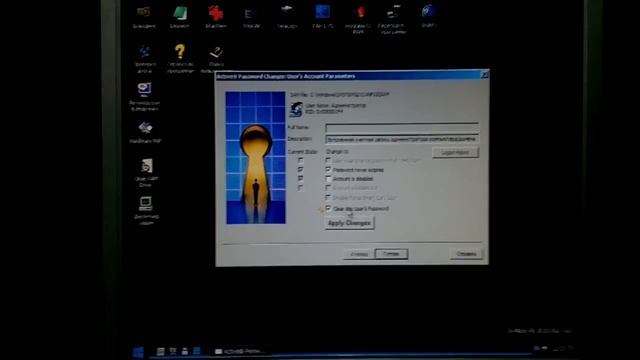640x360 pixels.
Task: Open the monitor desktop icon in the left column
Action: point(144,89)
